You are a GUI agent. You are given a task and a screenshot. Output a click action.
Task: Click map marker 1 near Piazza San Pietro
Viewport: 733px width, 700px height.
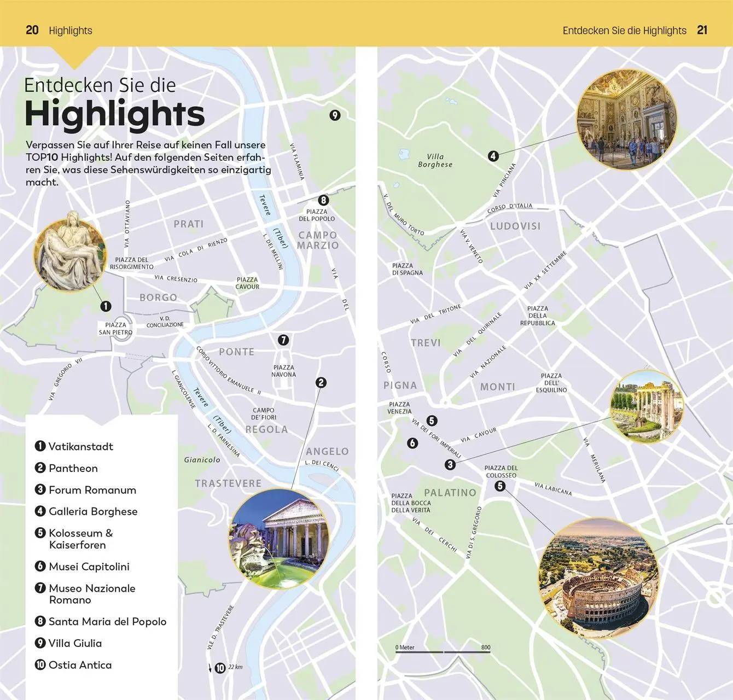point(105,307)
